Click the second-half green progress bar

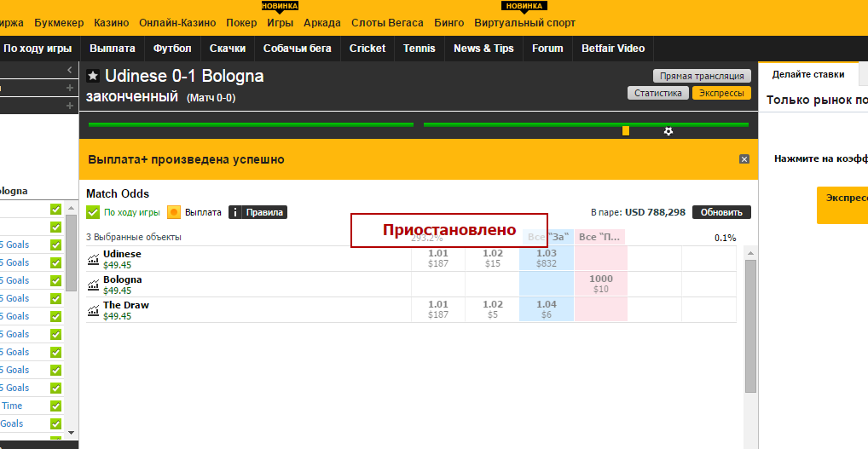pyautogui.click(x=586, y=125)
